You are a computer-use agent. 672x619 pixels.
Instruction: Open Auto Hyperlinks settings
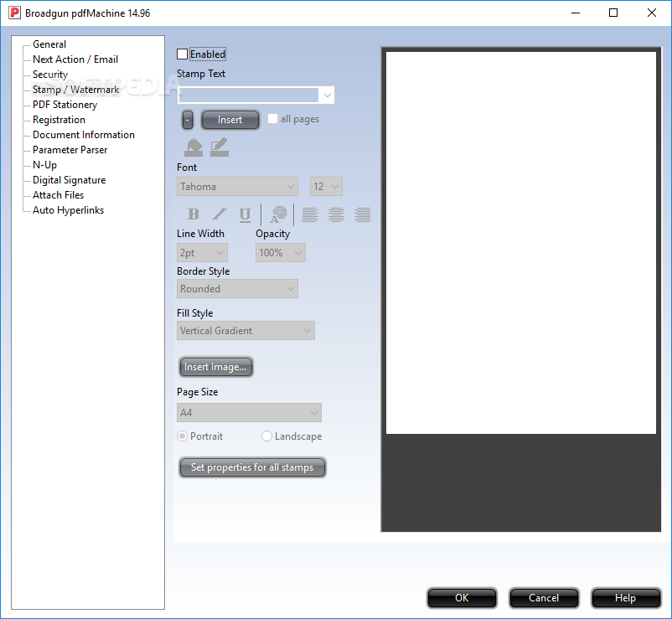[x=68, y=210]
